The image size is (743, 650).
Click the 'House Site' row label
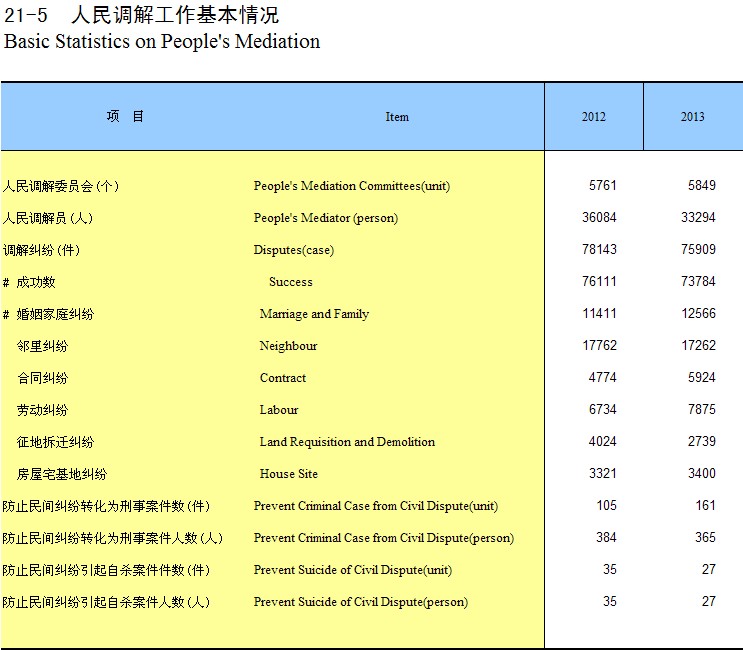pos(288,474)
